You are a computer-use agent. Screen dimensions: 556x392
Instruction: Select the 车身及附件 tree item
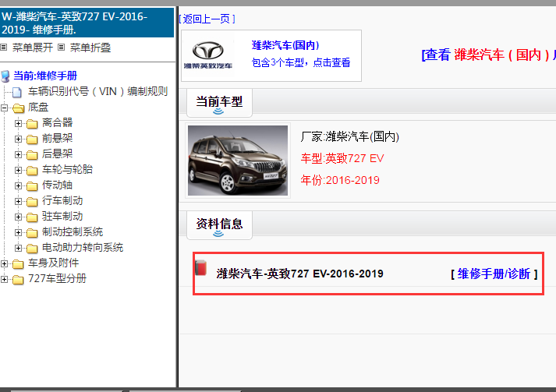click(54, 263)
